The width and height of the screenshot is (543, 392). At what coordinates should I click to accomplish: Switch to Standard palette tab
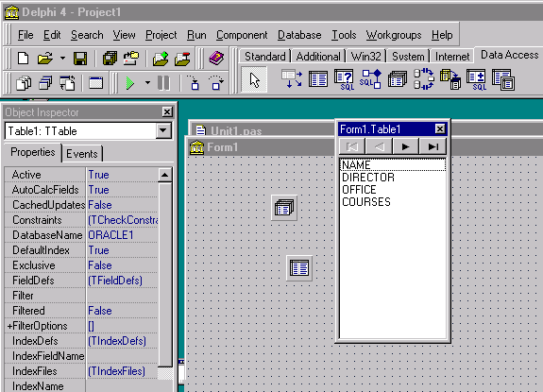click(265, 56)
